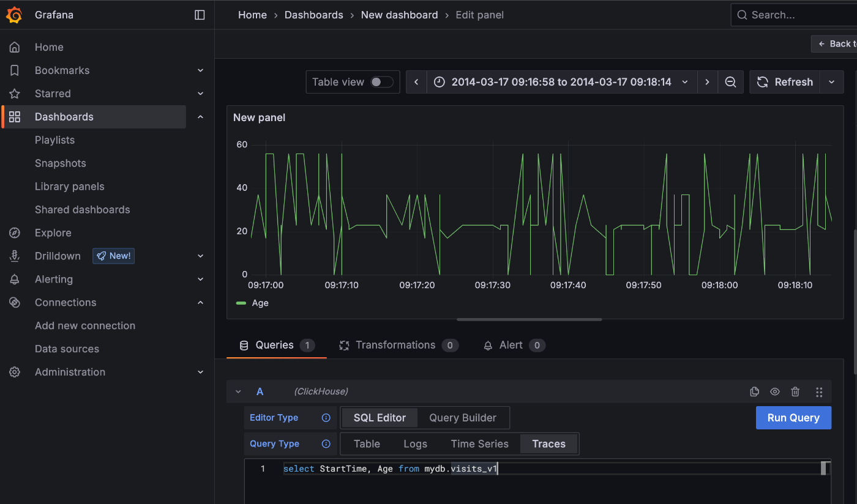This screenshot has height=504, width=857.
Task: Collapse query row A
Action: (x=239, y=391)
